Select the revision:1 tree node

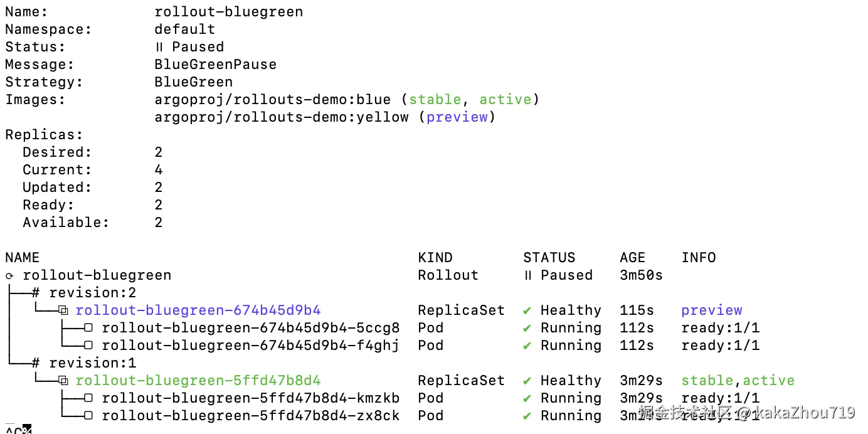click(x=84, y=363)
